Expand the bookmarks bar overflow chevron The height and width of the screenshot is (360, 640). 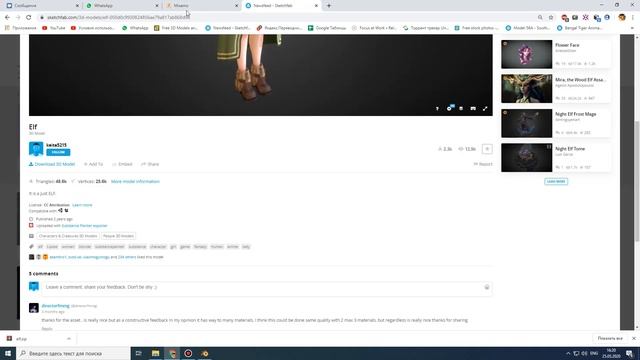pos(633,28)
